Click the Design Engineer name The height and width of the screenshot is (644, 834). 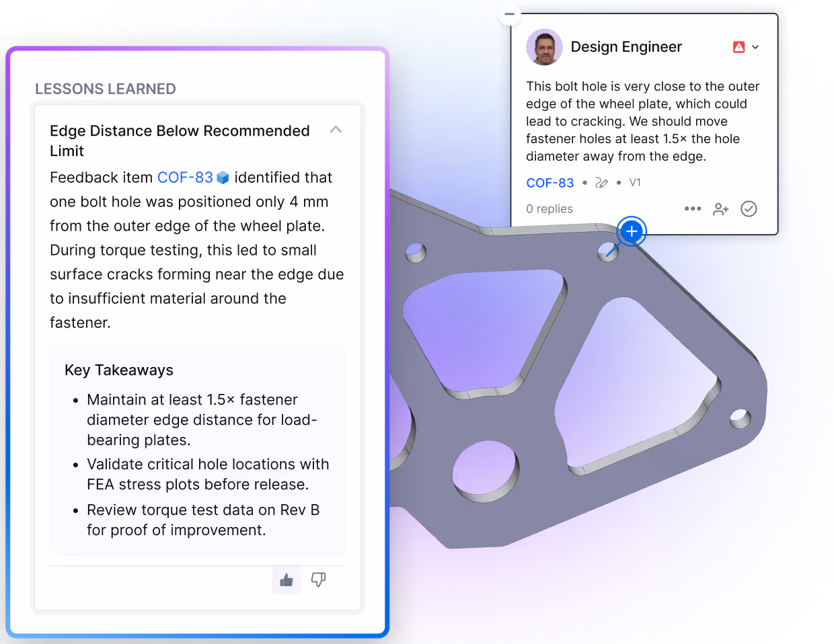click(x=626, y=47)
